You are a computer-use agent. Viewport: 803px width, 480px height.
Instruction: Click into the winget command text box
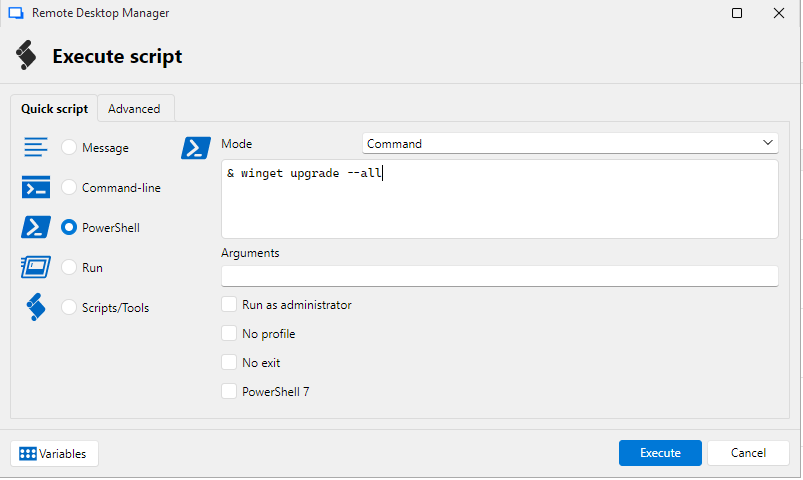[500, 199]
